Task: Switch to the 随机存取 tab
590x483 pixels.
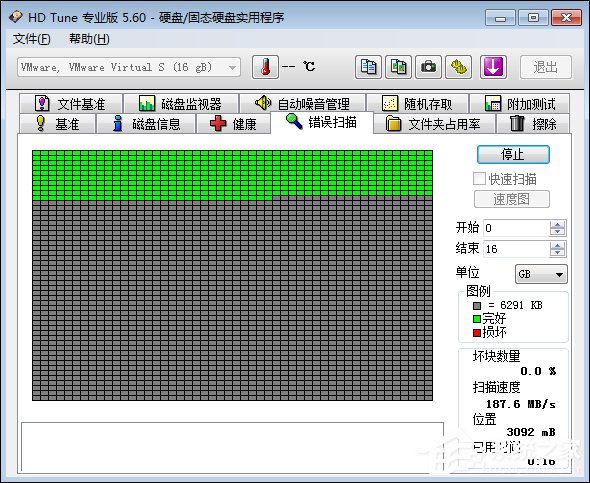Action: coord(418,103)
